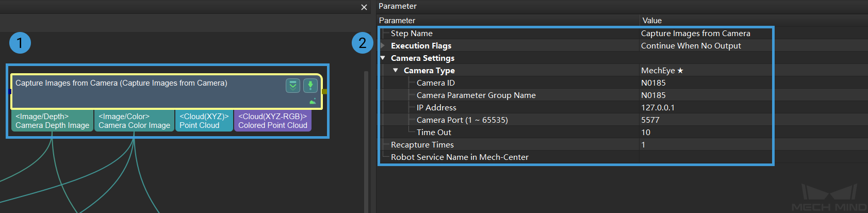Collapse the Camera Settings section
The height and width of the screenshot is (213, 868).
pos(383,58)
